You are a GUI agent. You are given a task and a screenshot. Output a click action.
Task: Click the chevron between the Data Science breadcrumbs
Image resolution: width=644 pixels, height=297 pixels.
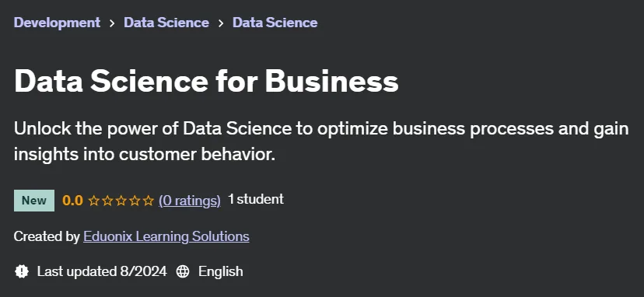(x=221, y=23)
